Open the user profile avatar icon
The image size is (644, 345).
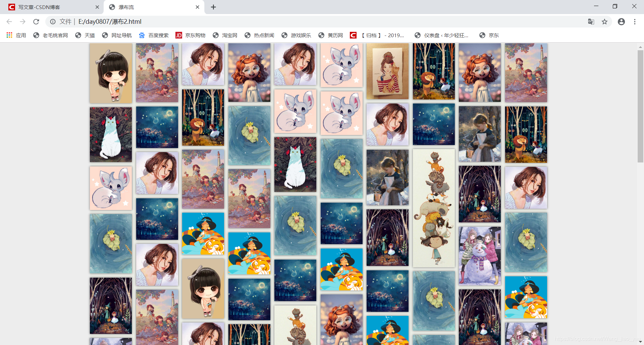pyautogui.click(x=621, y=22)
